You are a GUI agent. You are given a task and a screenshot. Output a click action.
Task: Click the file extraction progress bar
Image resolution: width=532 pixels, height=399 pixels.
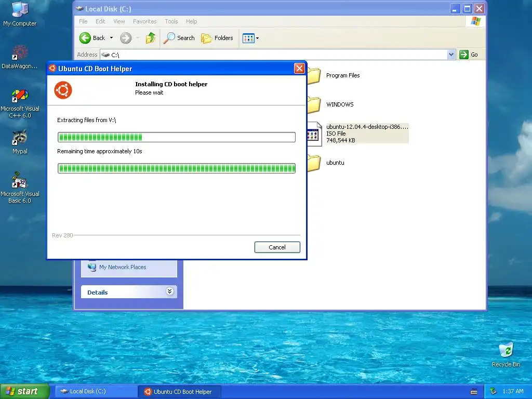177,137
